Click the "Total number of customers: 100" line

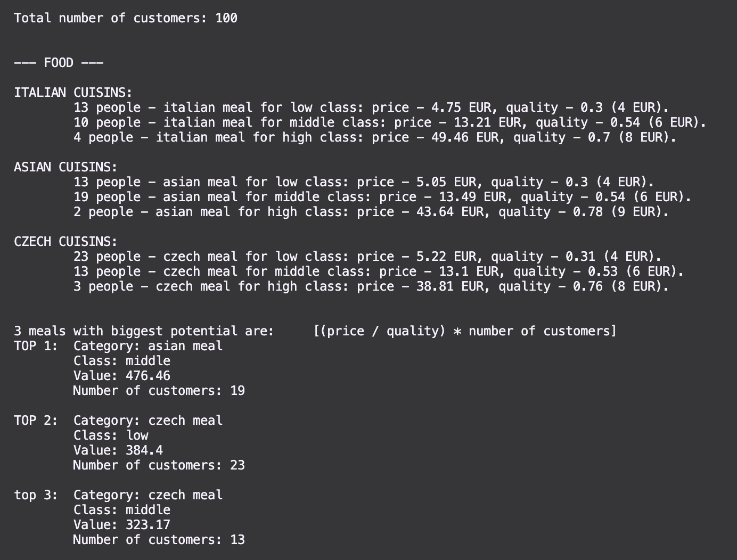[126, 18]
